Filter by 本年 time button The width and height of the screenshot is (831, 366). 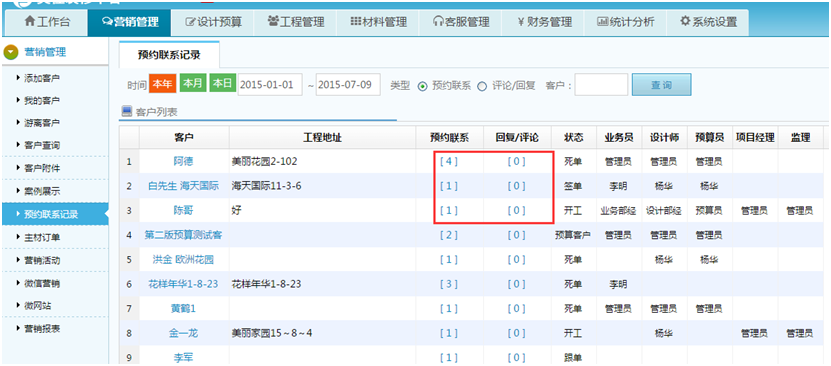click(163, 84)
